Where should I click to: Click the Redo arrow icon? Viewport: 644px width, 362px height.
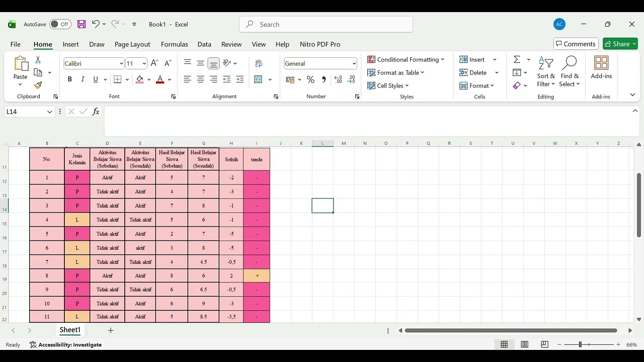(x=115, y=24)
